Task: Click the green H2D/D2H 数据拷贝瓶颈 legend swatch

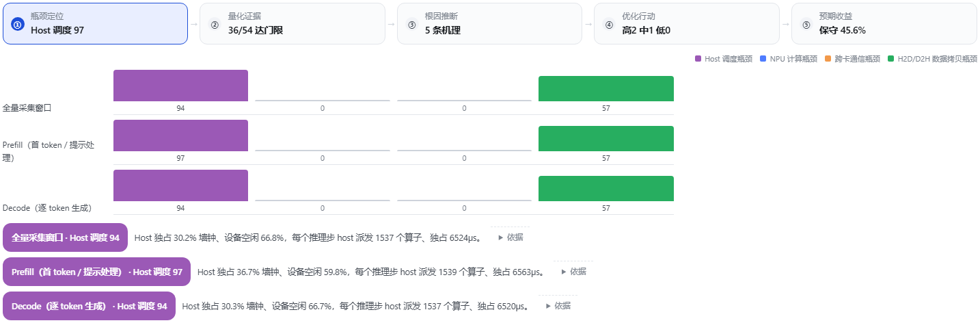Action: 891,59
